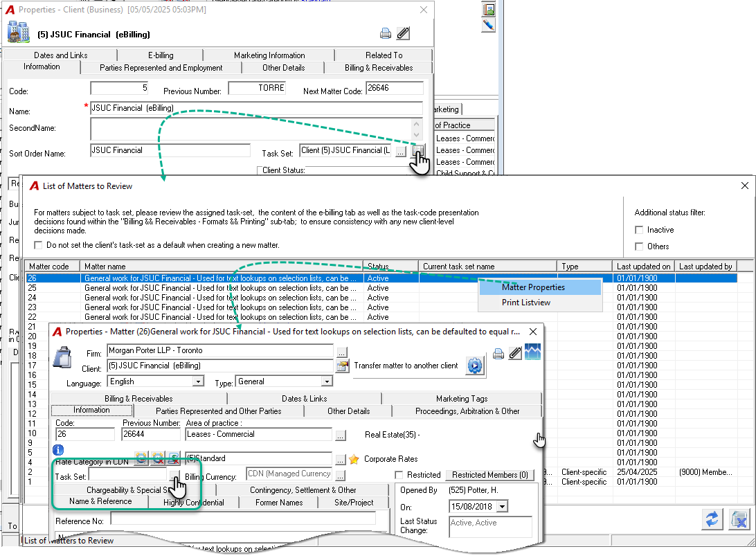Open the Area of practice ellipsis lookup

coord(341,435)
